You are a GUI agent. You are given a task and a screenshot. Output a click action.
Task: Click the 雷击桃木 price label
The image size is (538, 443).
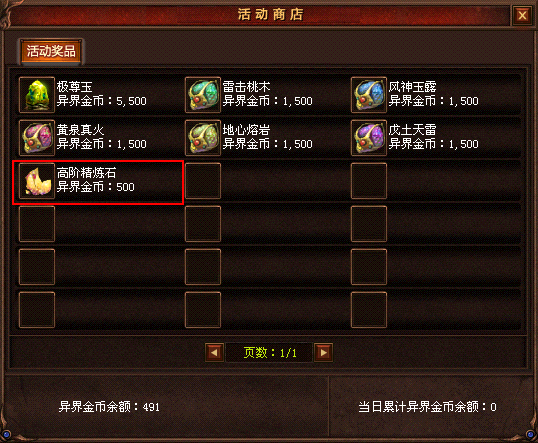(x=268, y=101)
